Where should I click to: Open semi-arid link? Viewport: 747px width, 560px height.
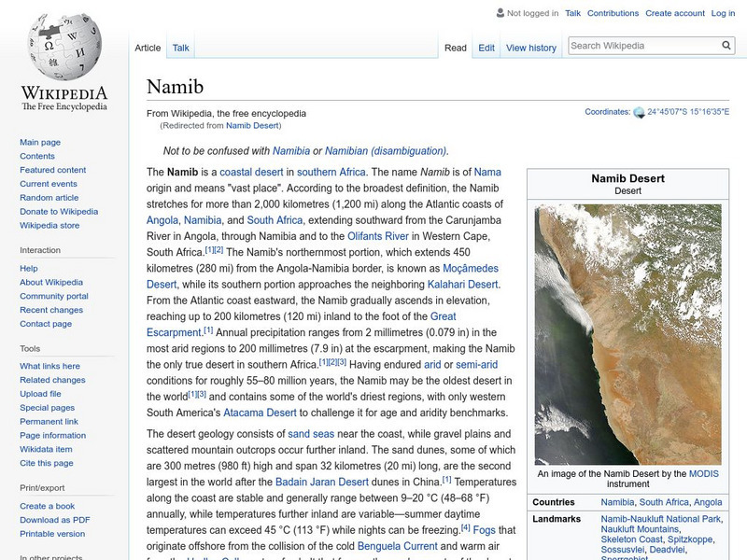click(x=477, y=365)
